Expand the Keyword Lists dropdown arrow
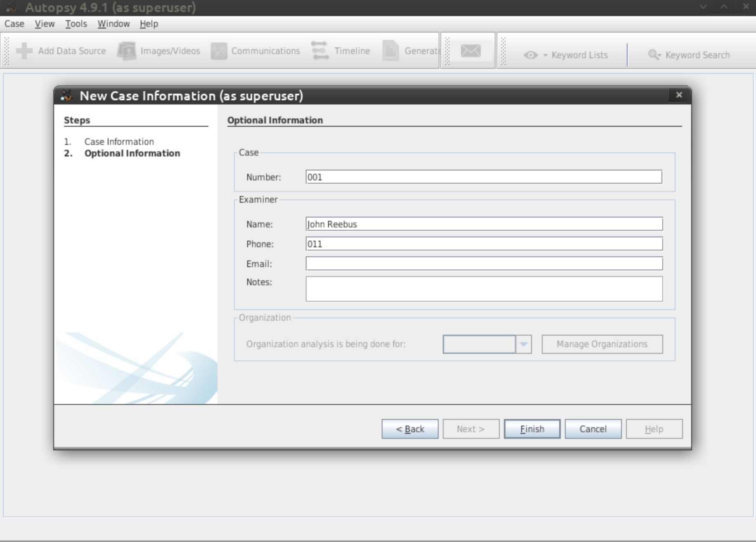The width and height of the screenshot is (756, 542). pyautogui.click(x=545, y=55)
